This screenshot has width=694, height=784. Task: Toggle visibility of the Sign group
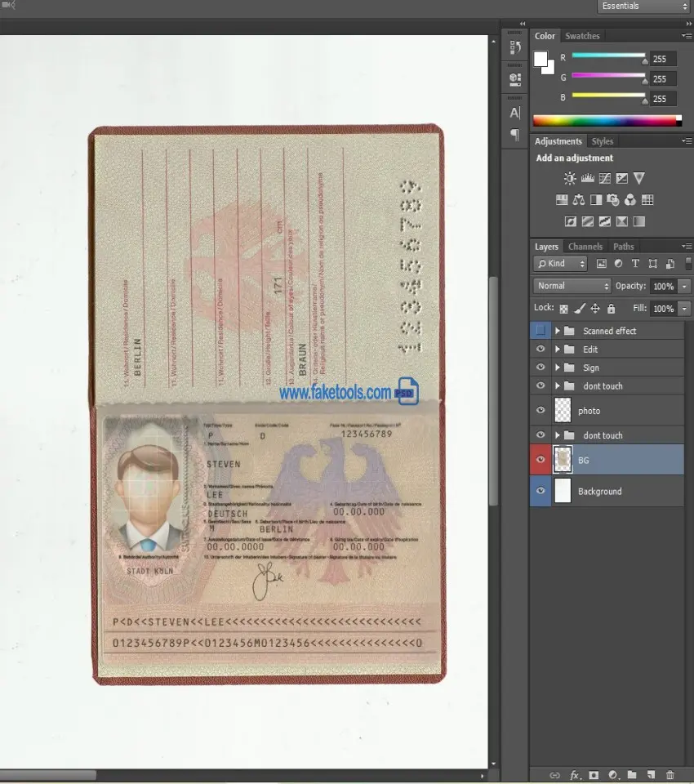click(541, 367)
